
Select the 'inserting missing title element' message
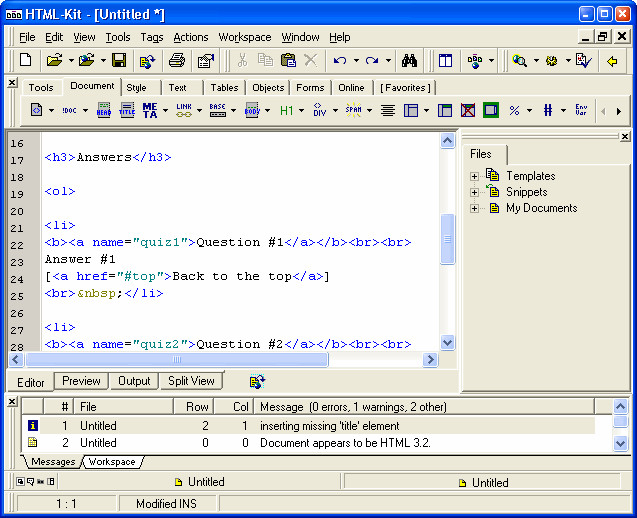[x=308, y=426]
